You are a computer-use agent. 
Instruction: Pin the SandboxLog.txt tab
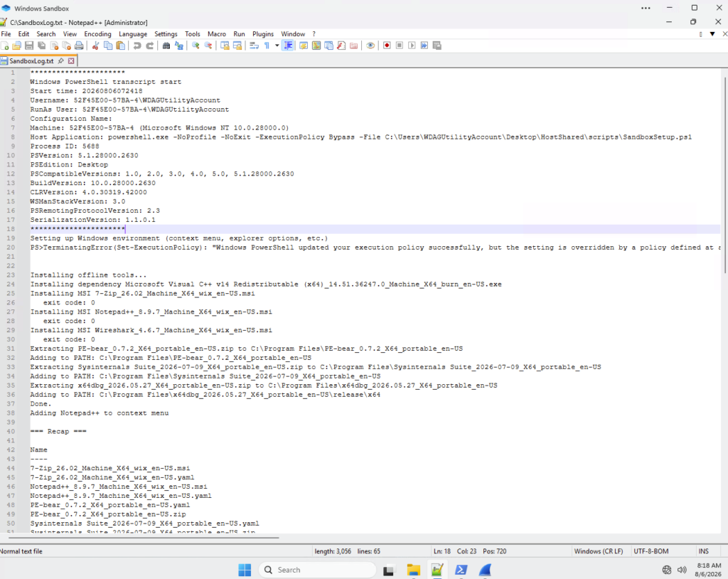(x=61, y=61)
